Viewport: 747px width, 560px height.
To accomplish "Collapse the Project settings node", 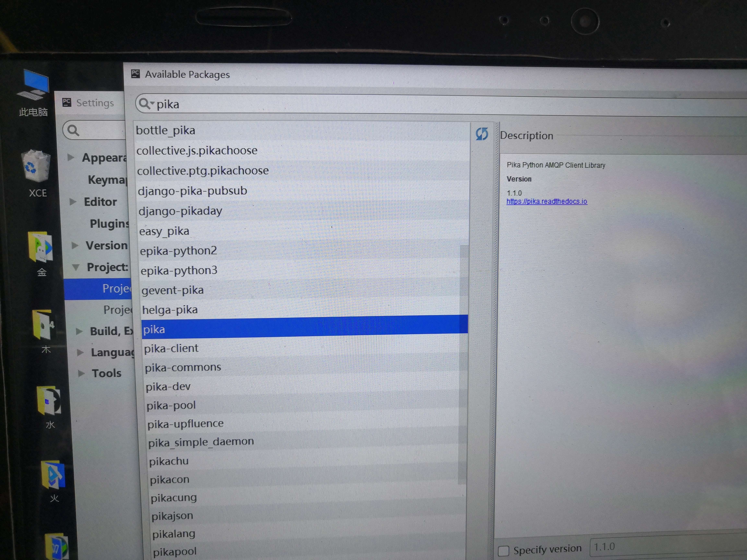I will (76, 267).
